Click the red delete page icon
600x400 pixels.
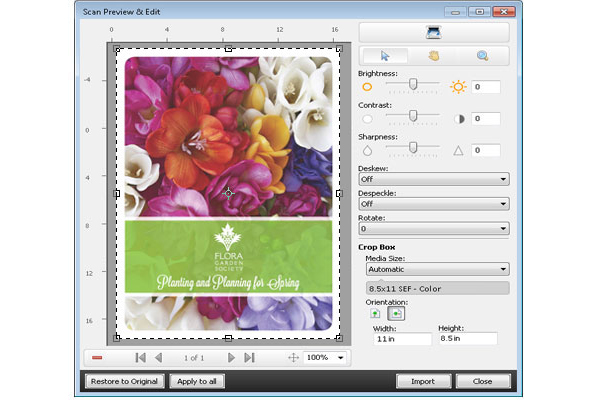click(97, 357)
